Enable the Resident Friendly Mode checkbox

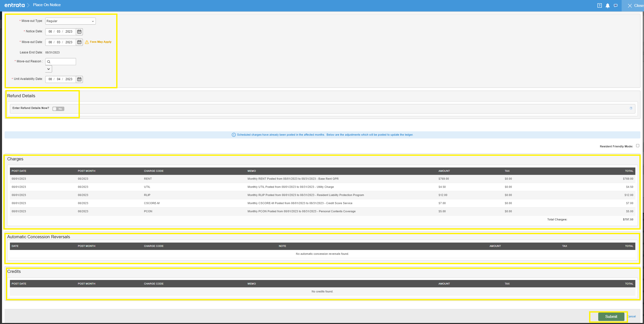tap(638, 146)
